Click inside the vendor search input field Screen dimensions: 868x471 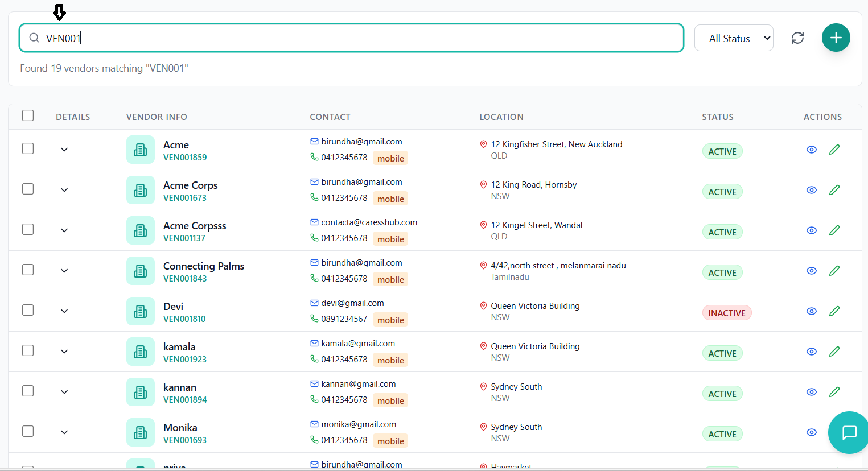(228, 38)
